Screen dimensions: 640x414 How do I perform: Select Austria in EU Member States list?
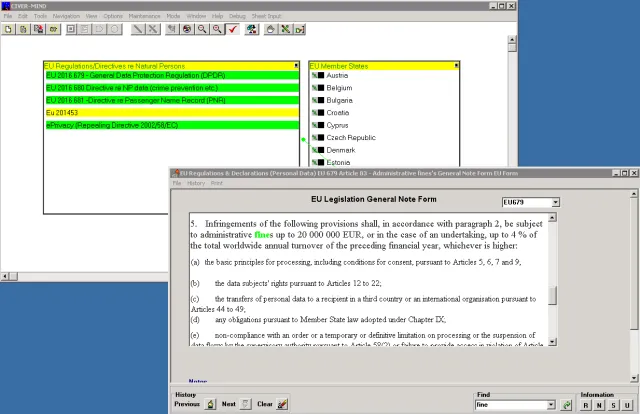[337, 76]
